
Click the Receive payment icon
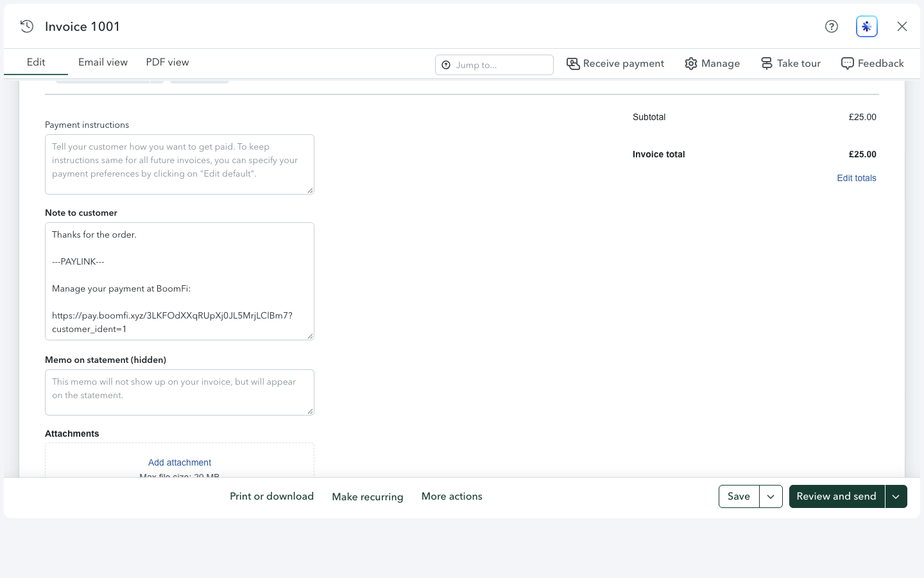click(573, 64)
